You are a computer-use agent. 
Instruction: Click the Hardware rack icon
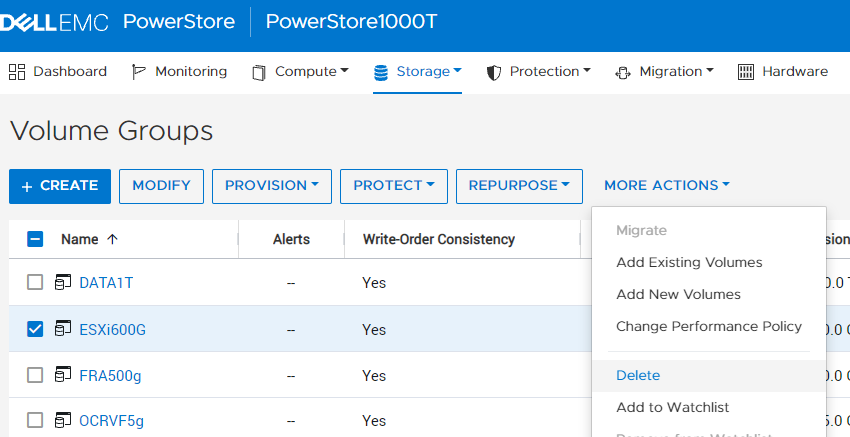coord(745,72)
